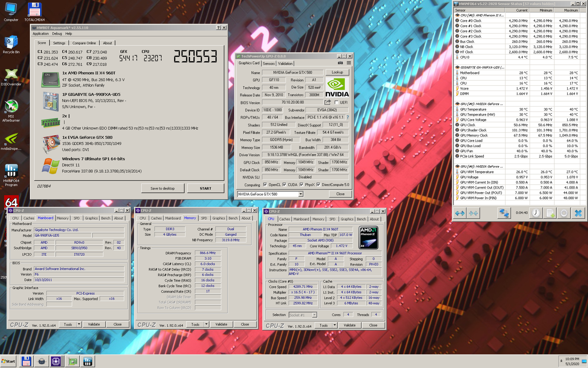
Task: Switch to Settings tab in Aquamark
Action: pyautogui.click(x=59, y=43)
